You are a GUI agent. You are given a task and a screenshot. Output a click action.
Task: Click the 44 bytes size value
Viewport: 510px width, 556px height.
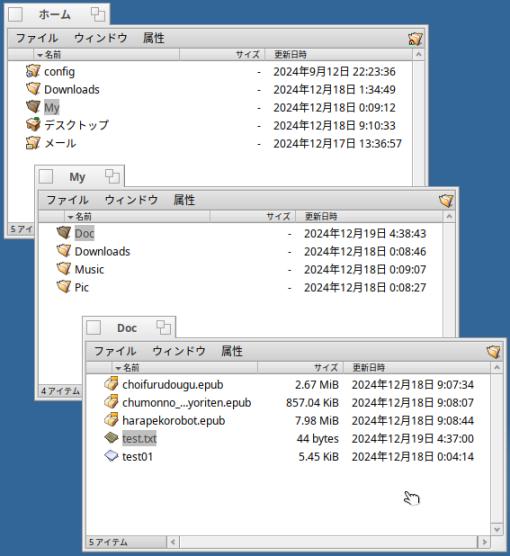(317, 439)
